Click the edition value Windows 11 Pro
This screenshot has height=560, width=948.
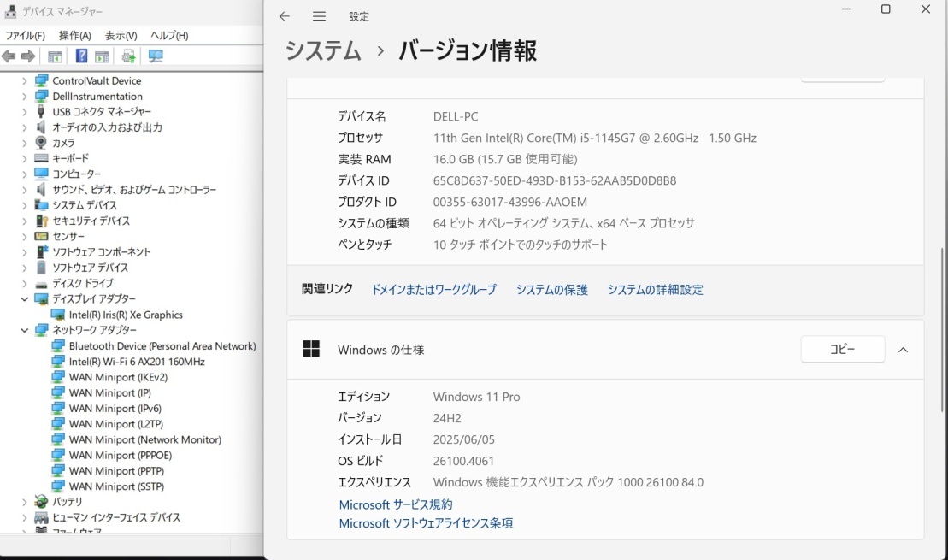[476, 397]
